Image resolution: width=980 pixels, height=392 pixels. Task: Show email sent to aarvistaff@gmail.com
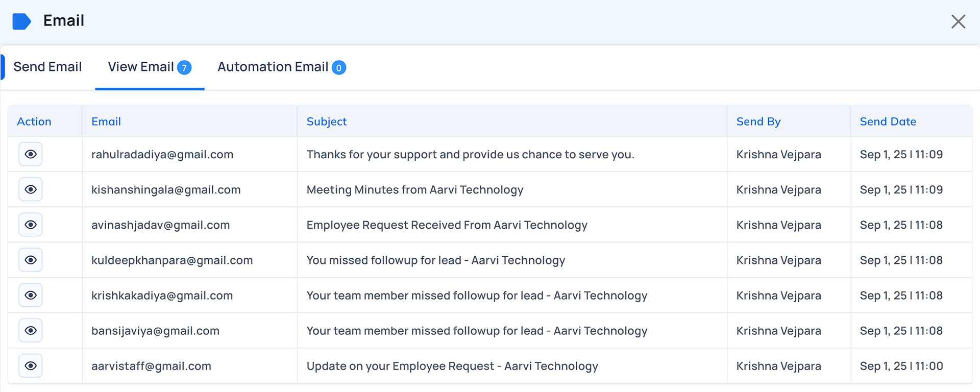[31, 365]
